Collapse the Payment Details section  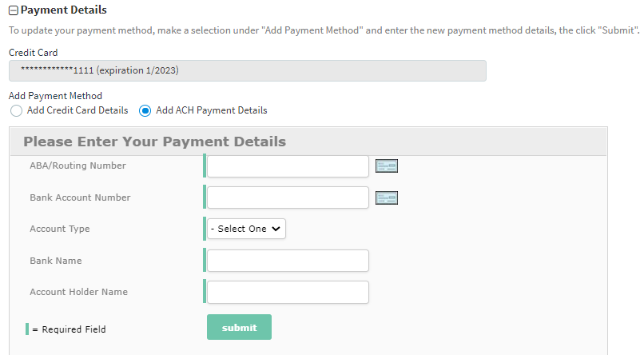(x=14, y=11)
